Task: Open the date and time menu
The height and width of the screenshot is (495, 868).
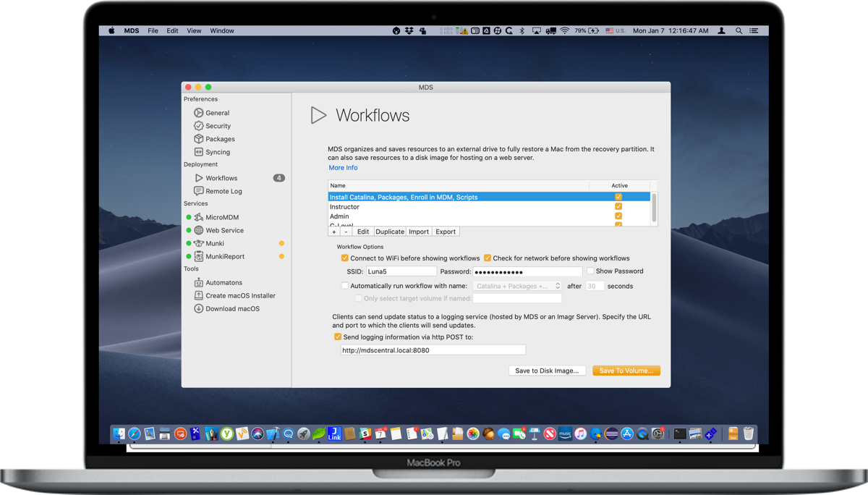Action: (x=671, y=31)
